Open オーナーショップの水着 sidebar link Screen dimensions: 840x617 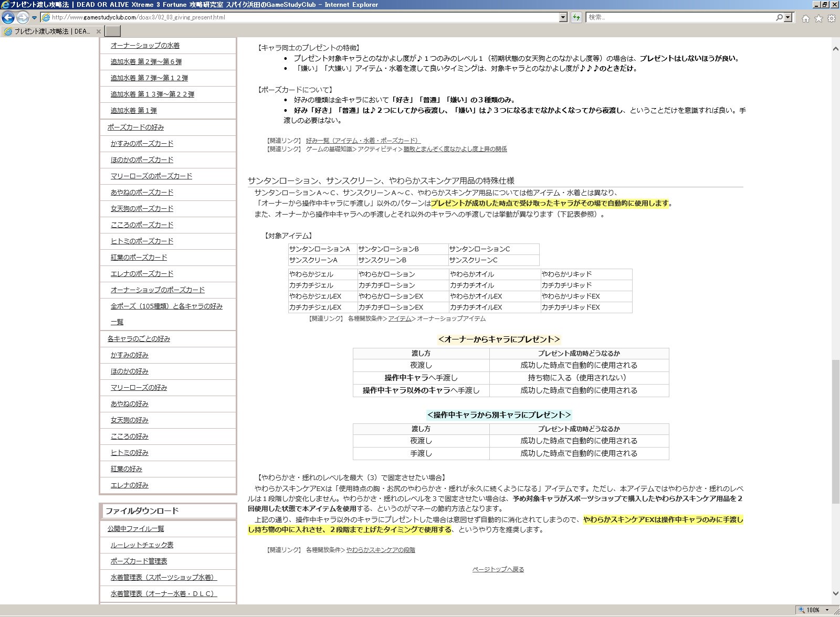(145, 46)
